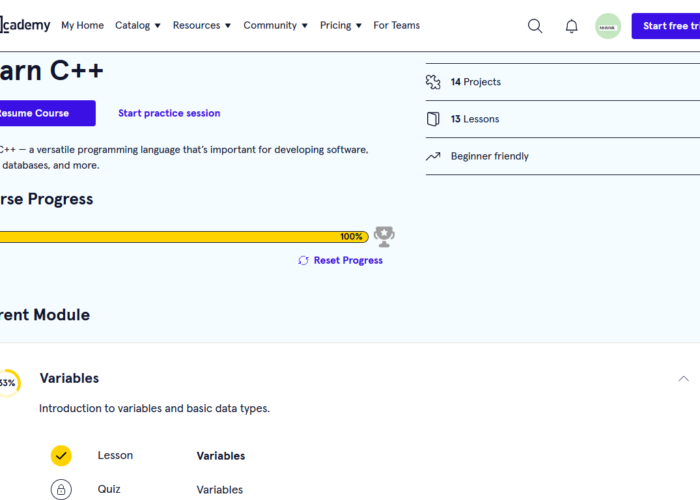Click the book icon next to Lessons
The height and width of the screenshot is (500, 700).
(x=433, y=119)
